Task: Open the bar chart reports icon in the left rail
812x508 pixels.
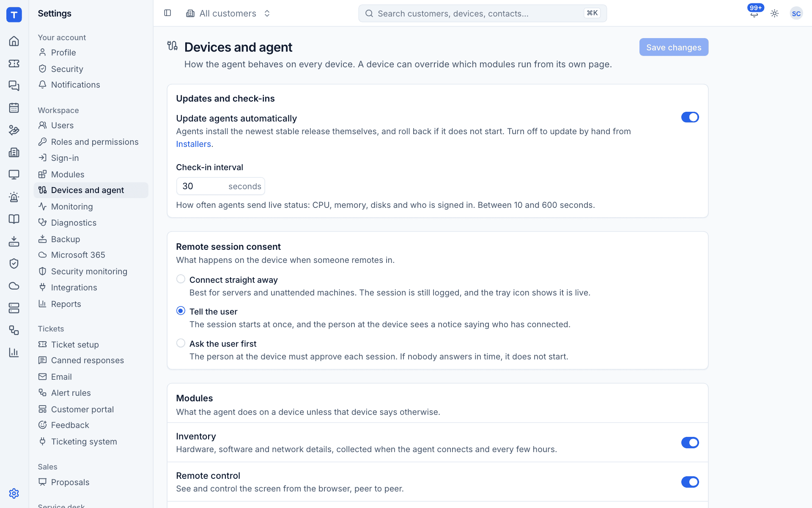Action: 14,352
